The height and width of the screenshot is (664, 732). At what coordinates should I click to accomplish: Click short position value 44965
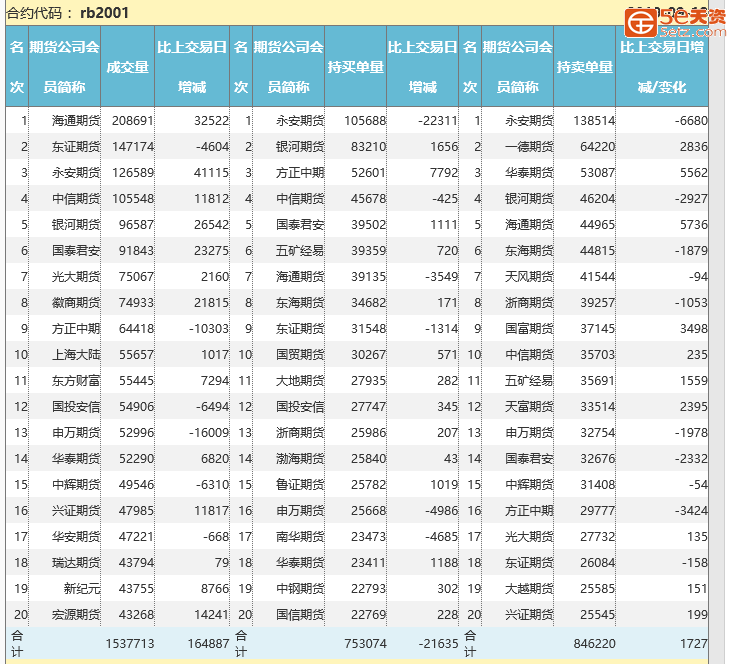point(598,225)
